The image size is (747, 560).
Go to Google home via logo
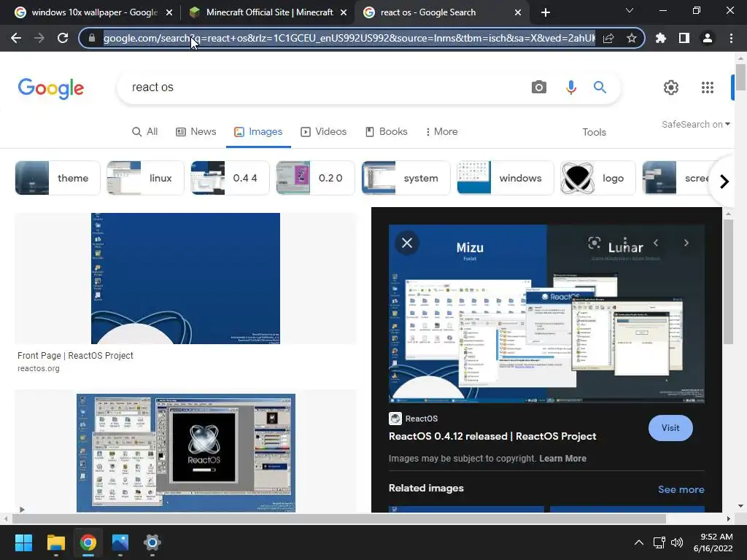pyautogui.click(x=51, y=88)
